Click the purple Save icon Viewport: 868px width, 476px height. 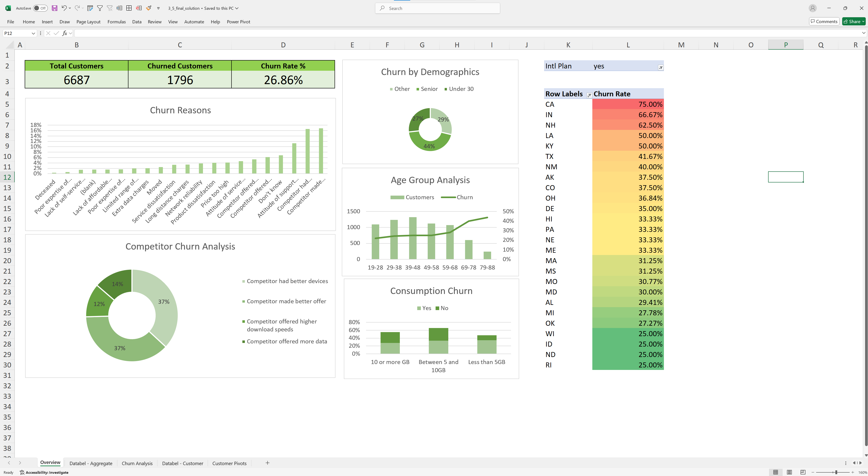[x=54, y=8]
